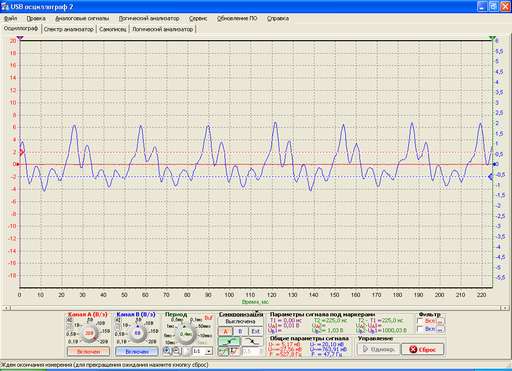Select trigger source B in Синхронизация
This screenshot has height=371, width=512.
point(240,331)
